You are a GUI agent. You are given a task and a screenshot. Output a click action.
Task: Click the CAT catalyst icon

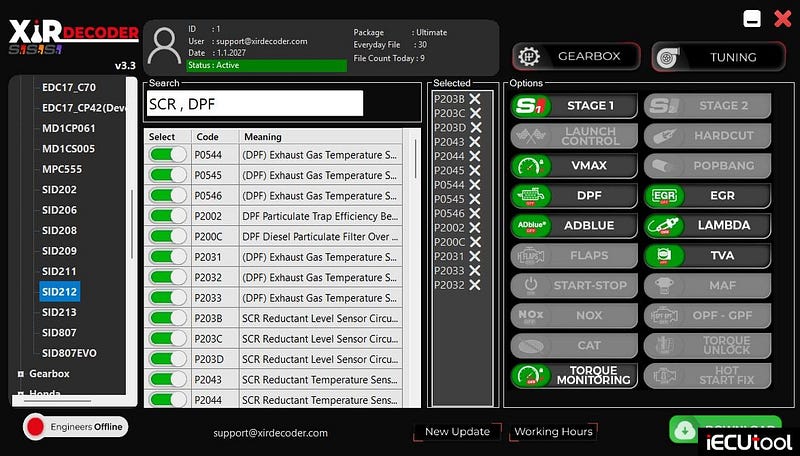pos(531,346)
